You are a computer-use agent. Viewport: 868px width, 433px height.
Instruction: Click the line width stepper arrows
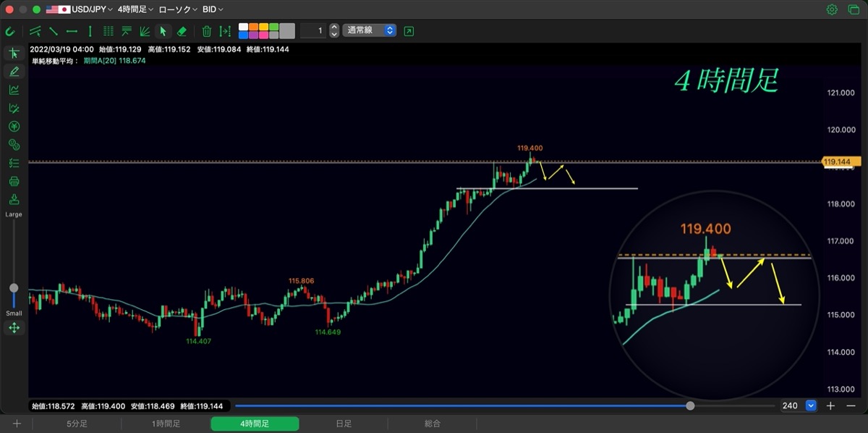pos(333,30)
